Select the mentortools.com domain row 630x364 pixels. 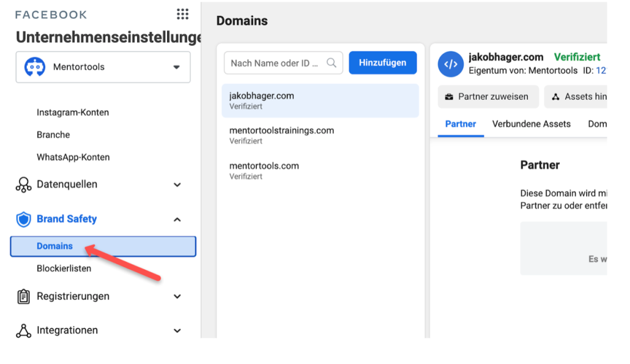pyautogui.click(x=321, y=170)
